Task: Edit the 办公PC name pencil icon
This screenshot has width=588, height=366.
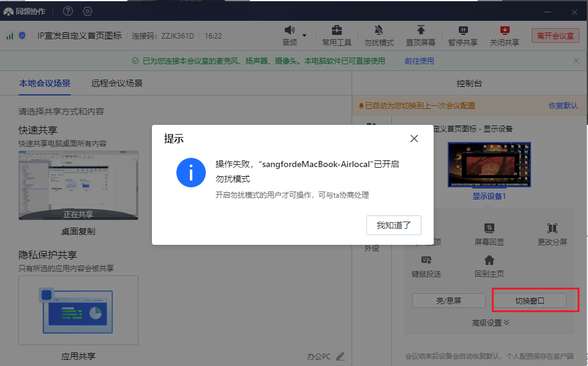Action: pos(341,356)
